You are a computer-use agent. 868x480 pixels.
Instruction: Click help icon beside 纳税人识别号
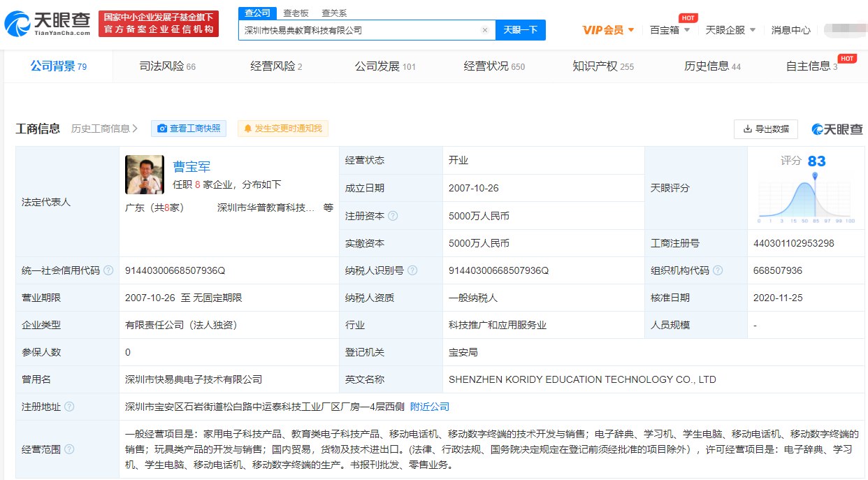[412, 270]
